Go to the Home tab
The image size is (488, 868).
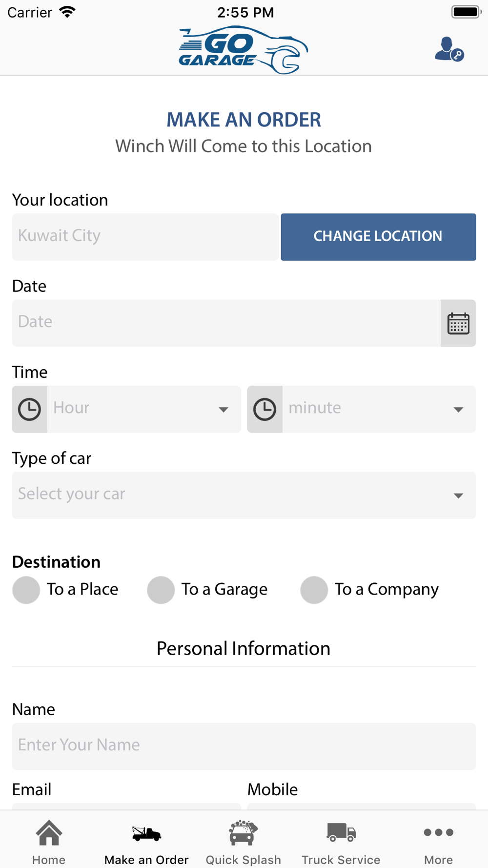[49, 841]
